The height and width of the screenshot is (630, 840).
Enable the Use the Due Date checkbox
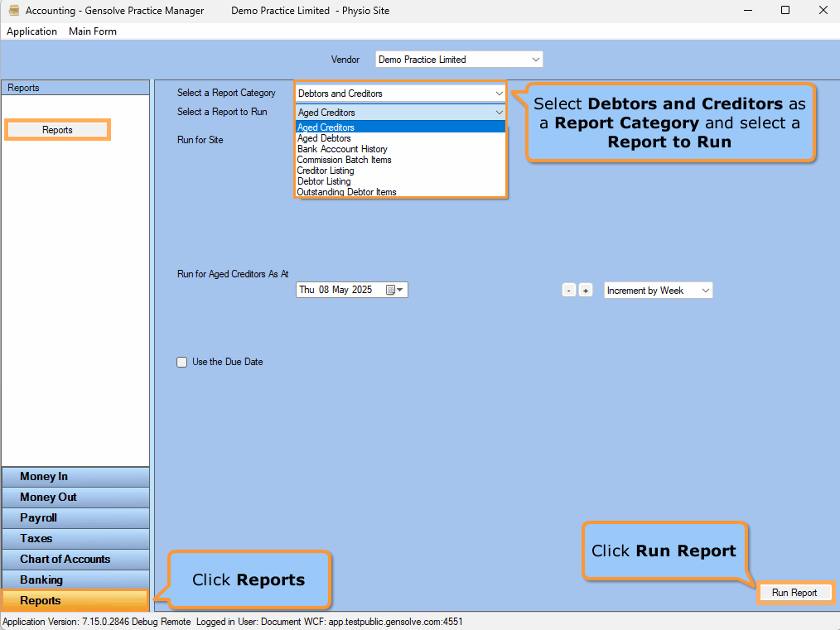[x=181, y=362]
